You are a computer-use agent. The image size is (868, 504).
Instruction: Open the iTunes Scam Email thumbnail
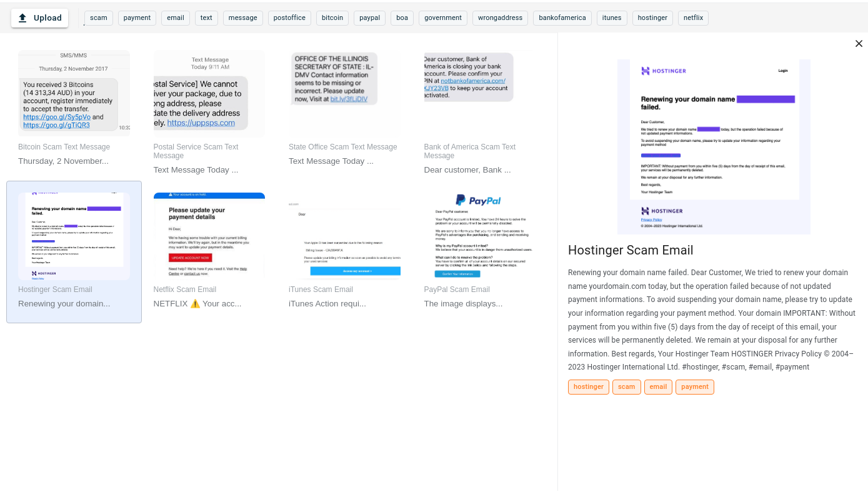344,236
